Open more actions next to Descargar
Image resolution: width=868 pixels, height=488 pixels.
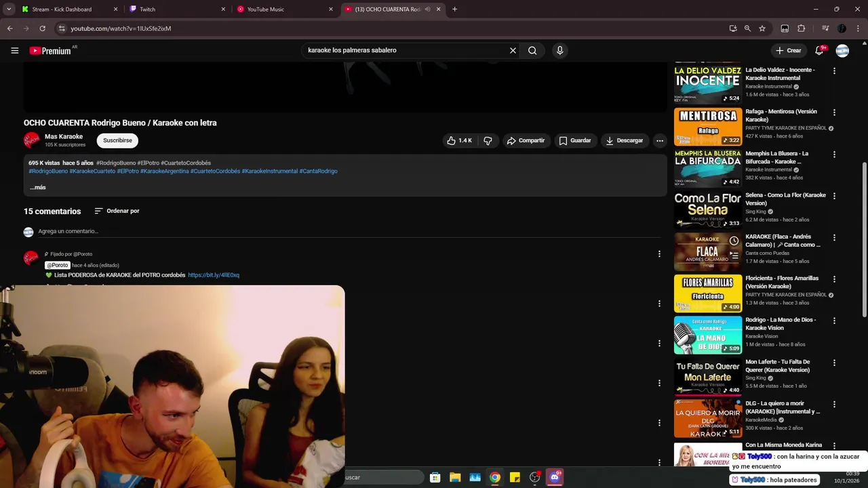[659, 140]
